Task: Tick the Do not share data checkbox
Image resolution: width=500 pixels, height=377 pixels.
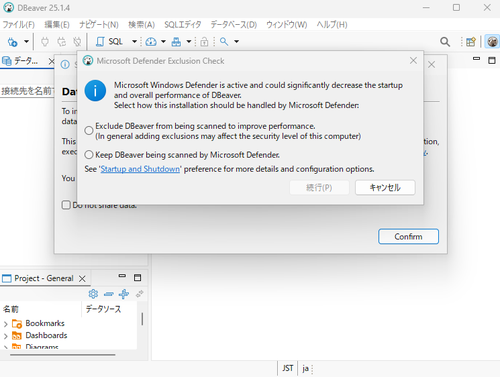Action: (x=66, y=205)
